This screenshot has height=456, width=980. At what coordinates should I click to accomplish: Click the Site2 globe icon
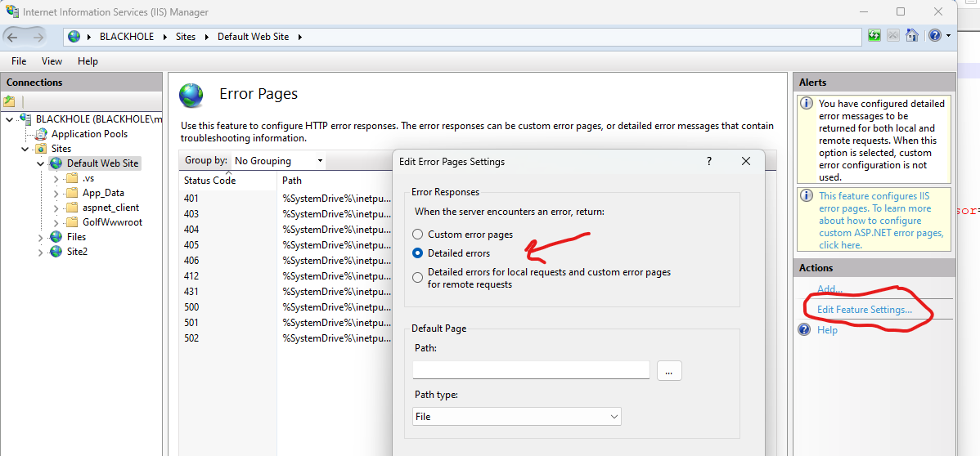(56, 252)
